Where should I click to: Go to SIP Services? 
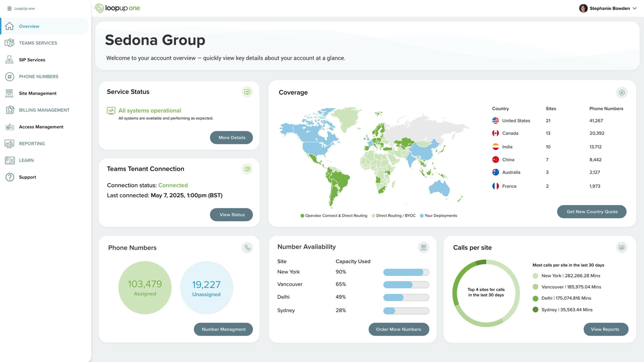coord(32,60)
